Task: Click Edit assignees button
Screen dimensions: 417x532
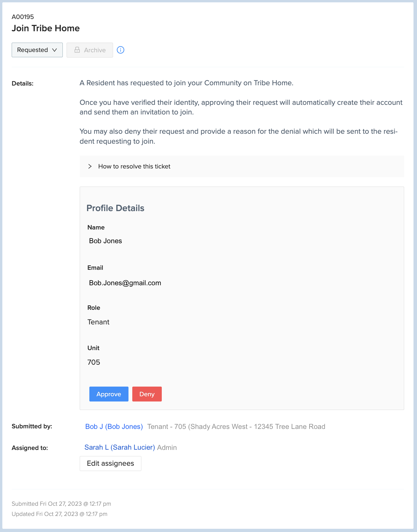Action: [x=110, y=463]
